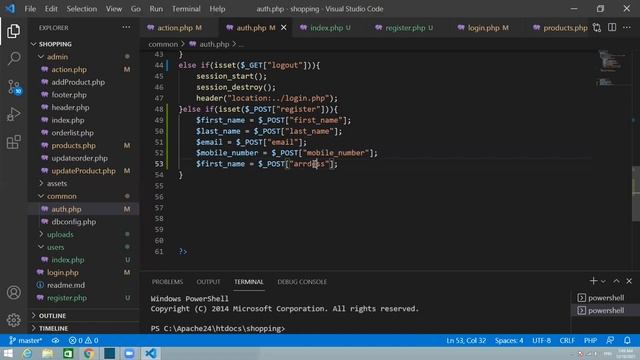This screenshot has height=360, width=640.
Task: Open the Terminal menu
Action: (x=186, y=9)
